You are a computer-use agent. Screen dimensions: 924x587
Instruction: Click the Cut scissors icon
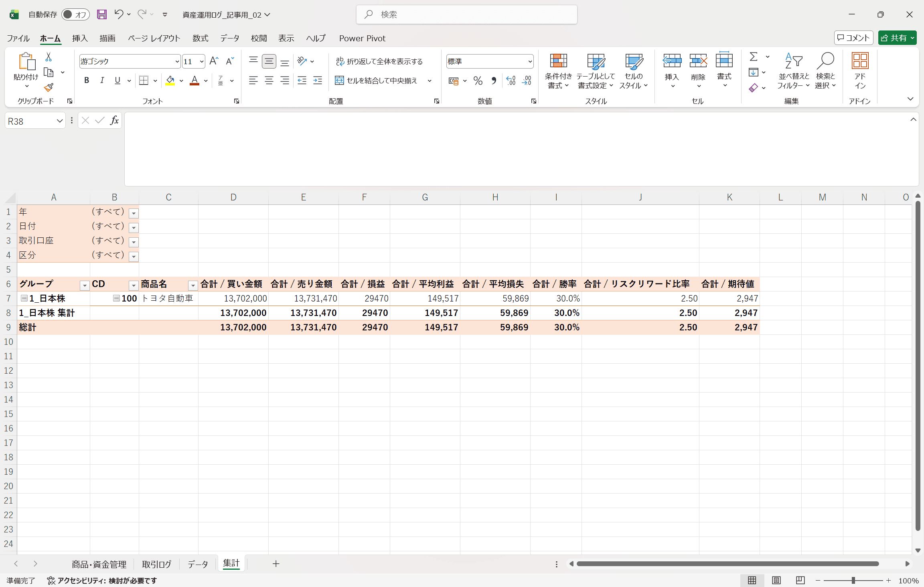click(x=49, y=57)
